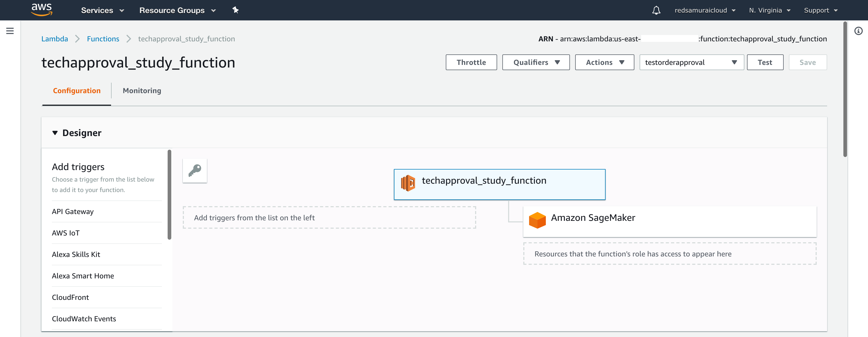Click the AWS home logo
The height and width of the screenshot is (337, 868).
pos(42,10)
